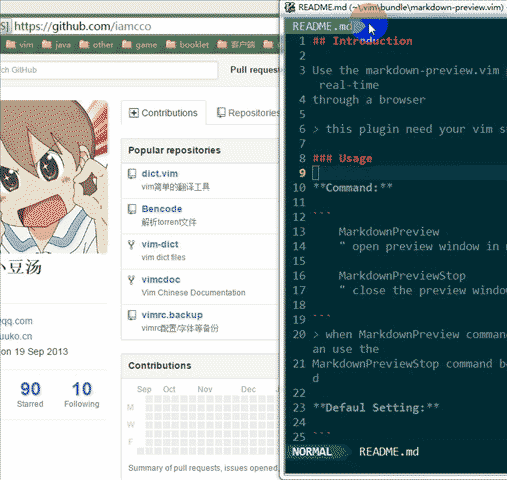This screenshot has width=507, height=480.
Task: Open the java bookmarks folder
Action: tap(56, 44)
